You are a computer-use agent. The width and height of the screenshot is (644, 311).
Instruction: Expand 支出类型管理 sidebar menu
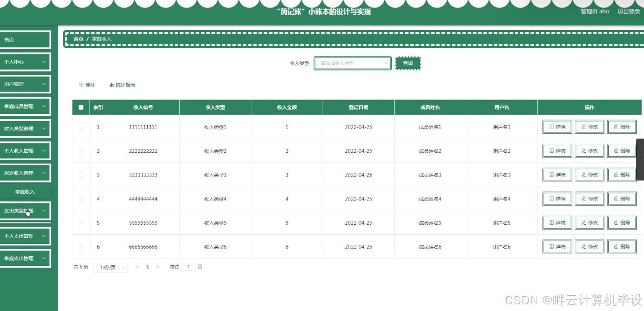25,211
